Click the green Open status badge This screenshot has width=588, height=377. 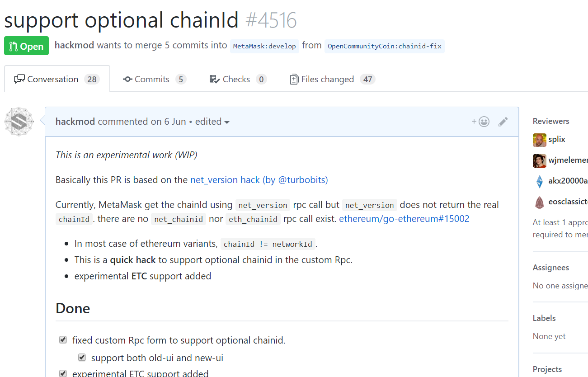26,46
